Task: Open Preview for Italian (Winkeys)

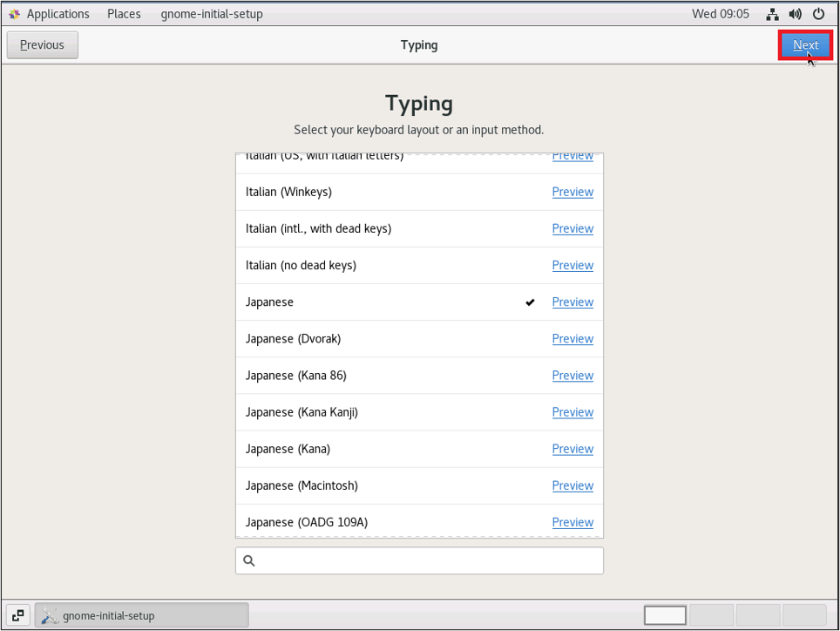Action: pyautogui.click(x=572, y=192)
